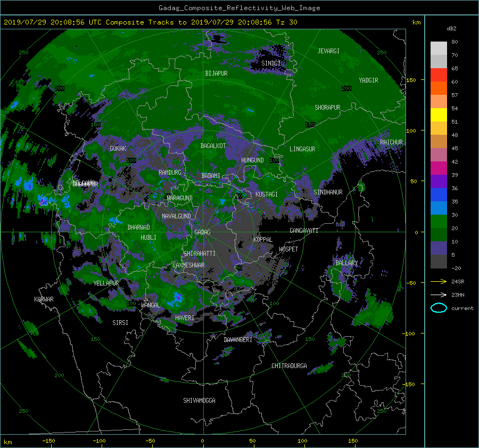Click the GANGAVATI city label
Viewport: 479px width, 448px height.
[304, 231]
